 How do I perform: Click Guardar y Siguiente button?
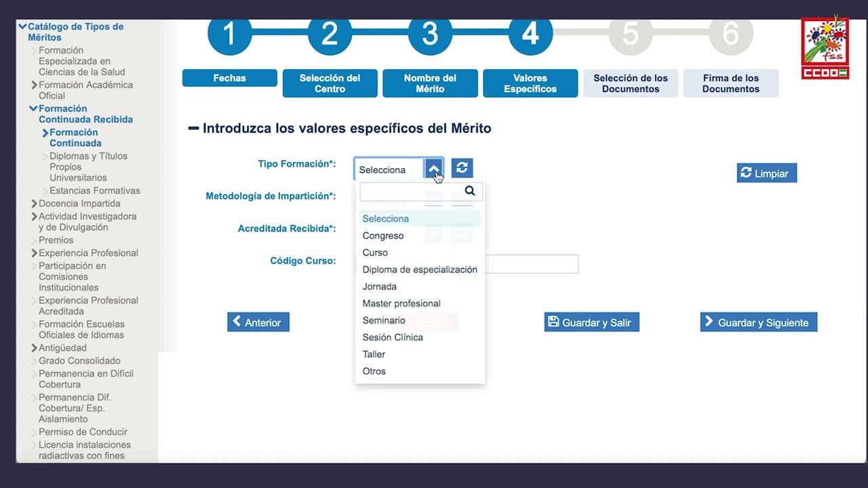(x=759, y=322)
